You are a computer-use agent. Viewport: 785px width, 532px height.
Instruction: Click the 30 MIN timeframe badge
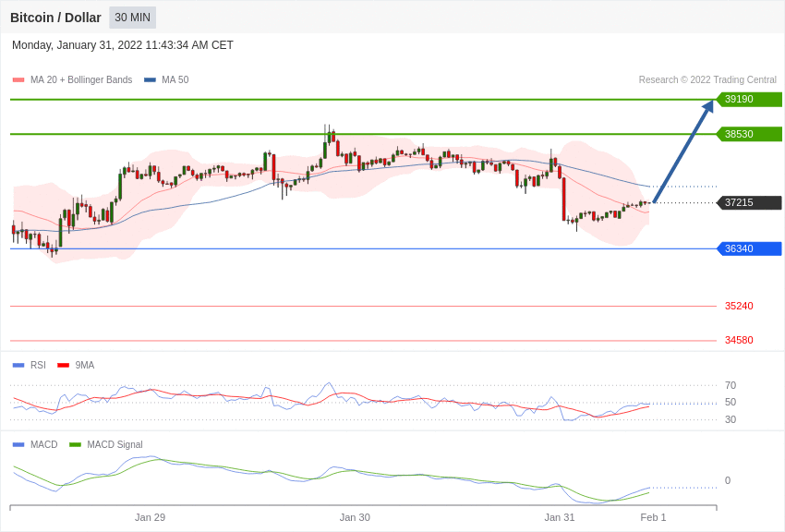click(133, 18)
